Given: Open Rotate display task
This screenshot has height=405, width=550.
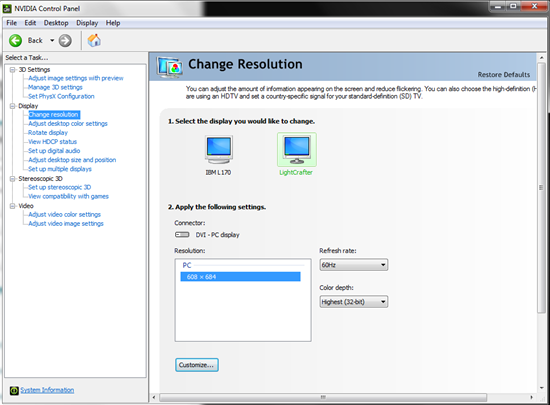Looking at the screenshot, I should pyautogui.click(x=48, y=133).
